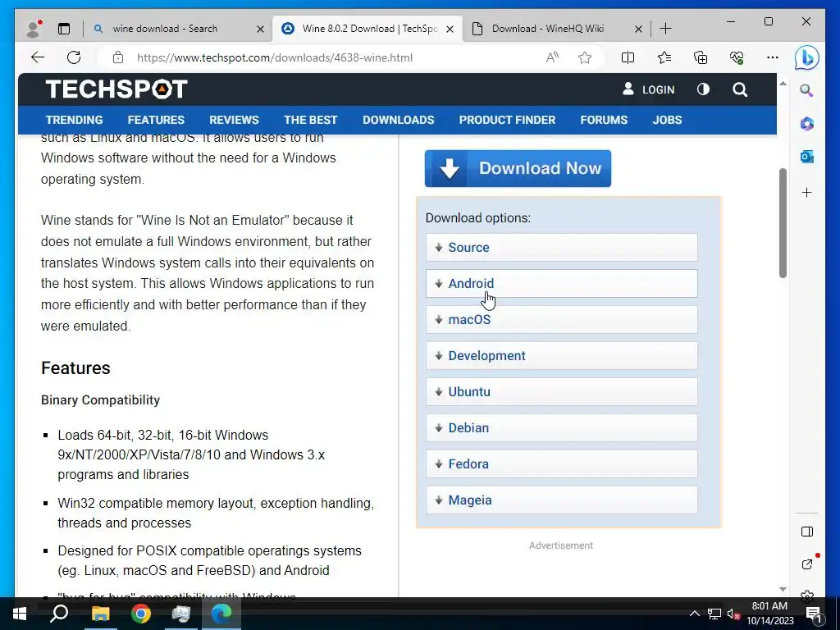Image resolution: width=840 pixels, height=630 pixels.
Task: Choose the Android download option
Action: 562,283
